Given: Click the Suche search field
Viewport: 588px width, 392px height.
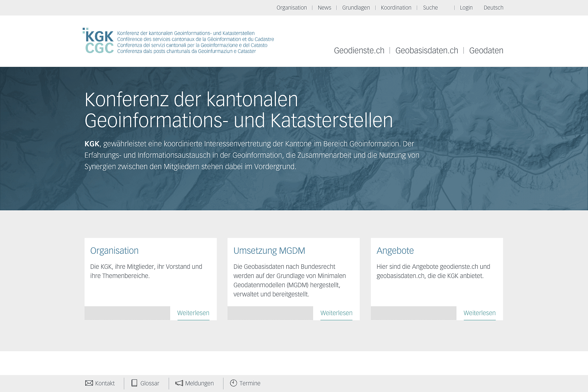Looking at the screenshot, I should click(x=430, y=8).
